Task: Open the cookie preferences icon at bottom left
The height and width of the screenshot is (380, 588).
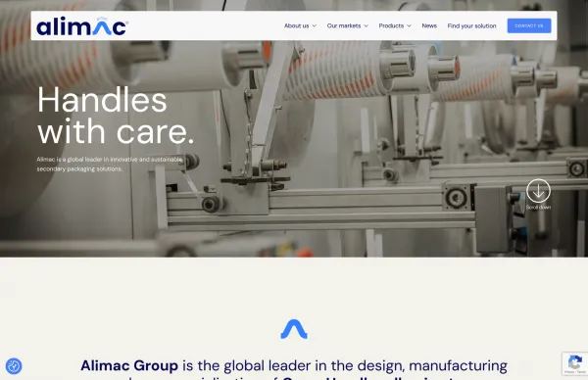Action: (14, 365)
